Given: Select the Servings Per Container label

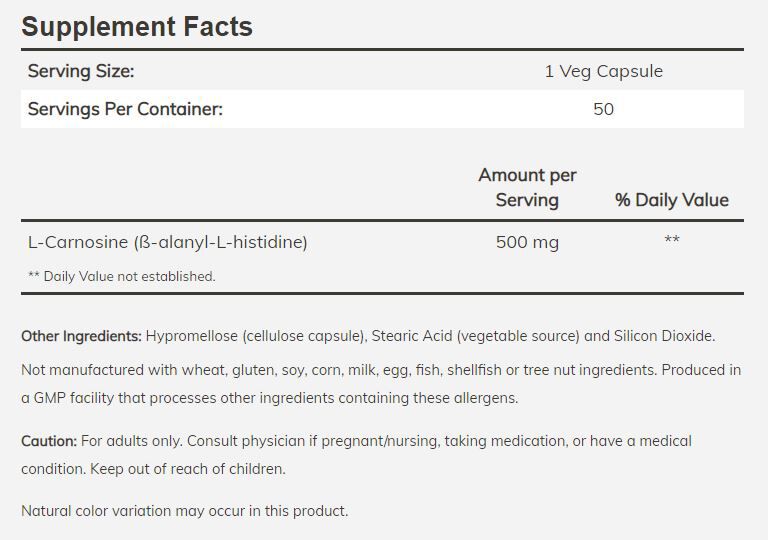Looking at the screenshot, I should (125, 109).
